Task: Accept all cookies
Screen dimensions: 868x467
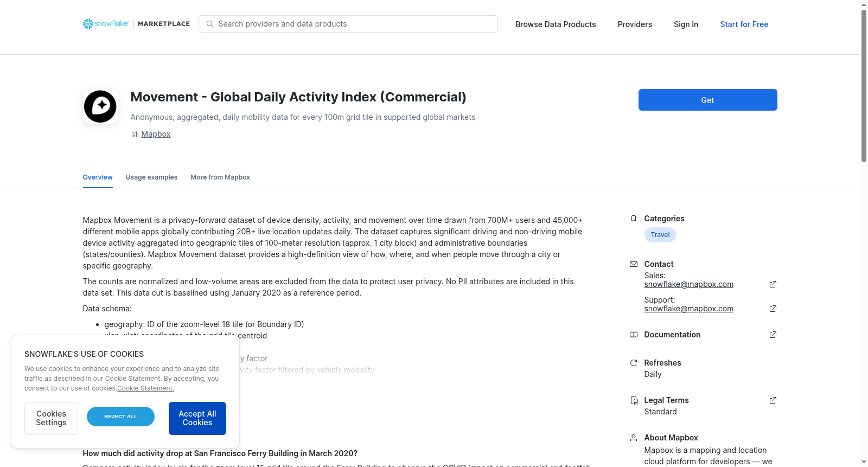Action: [197, 418]
